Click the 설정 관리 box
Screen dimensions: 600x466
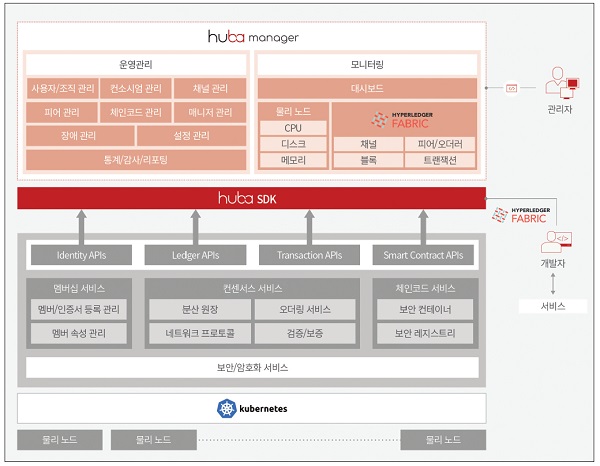pos(191,136)
